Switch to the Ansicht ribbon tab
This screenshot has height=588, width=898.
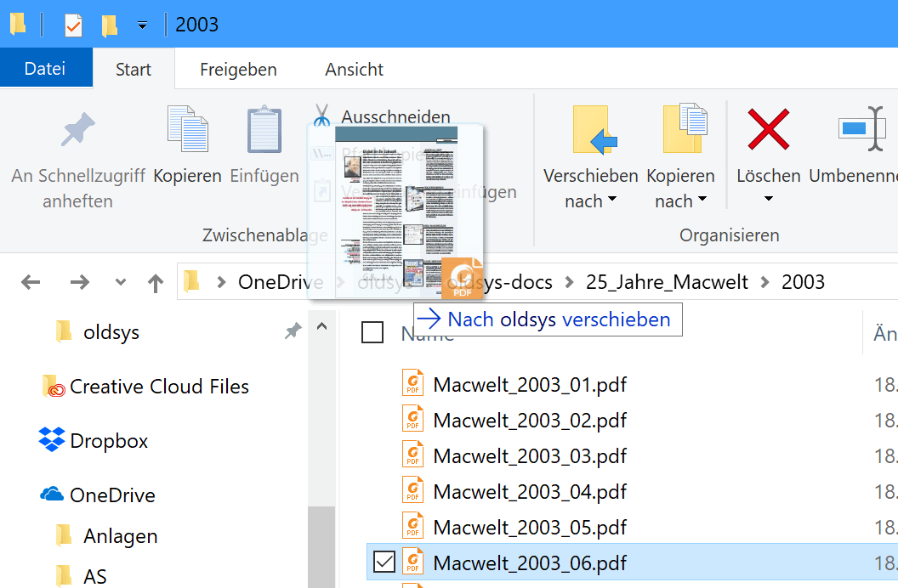coord(354,69)
